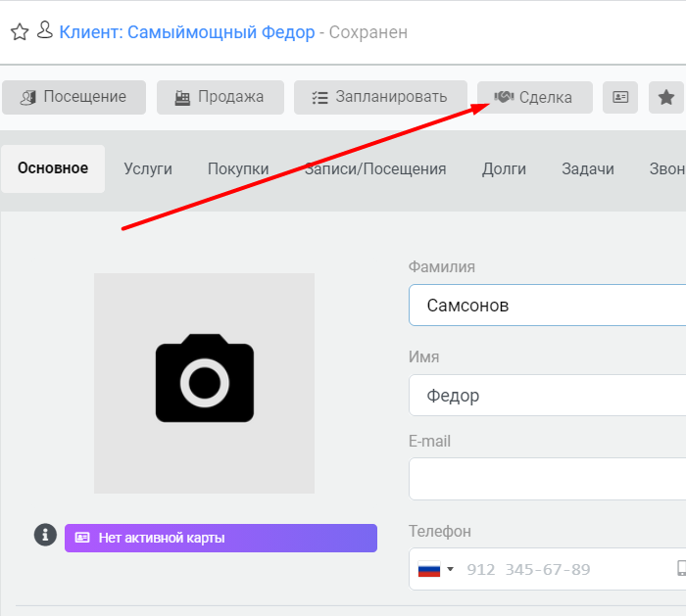The image size is (686, 616).
Task: Star the client as favorite in header
Action: 20,32
